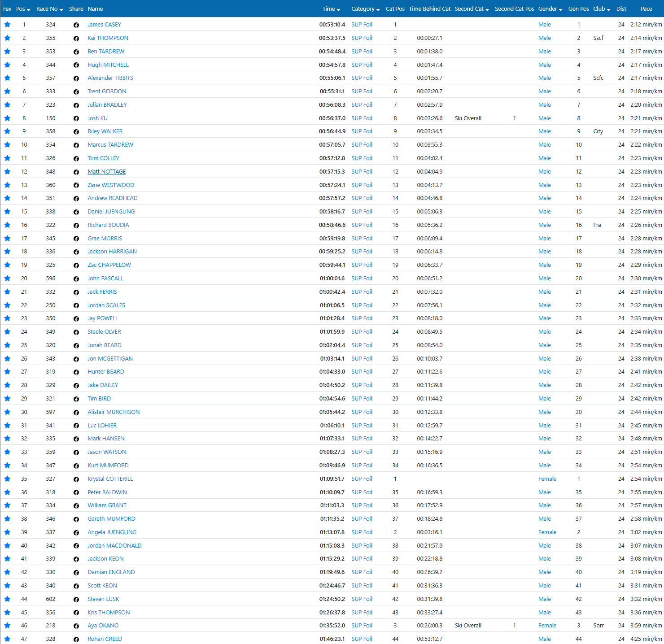Viewport: 664px width, 644px height.
Task: Toggle favourite star for Kai THOMPSON
Action: (7, 38)
